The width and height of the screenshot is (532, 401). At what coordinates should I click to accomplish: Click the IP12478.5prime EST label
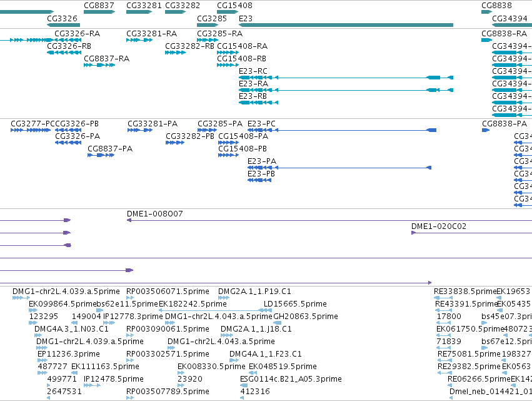[x=114, y=379]
